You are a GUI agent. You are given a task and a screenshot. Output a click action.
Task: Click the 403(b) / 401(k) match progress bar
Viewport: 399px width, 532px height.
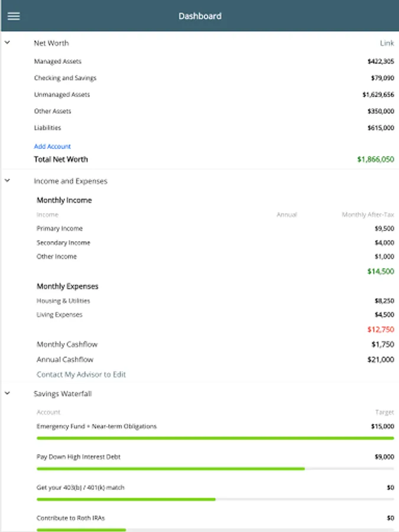(x=215, y=499)
